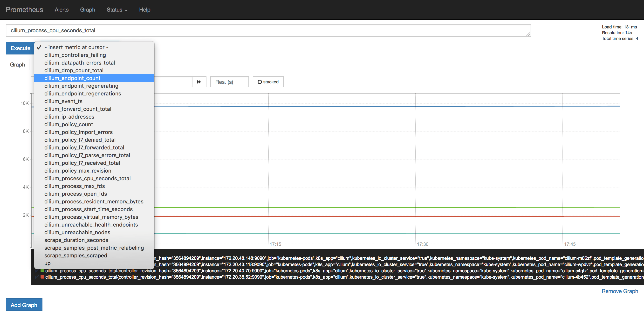Click the Execute button

[20, 48]
